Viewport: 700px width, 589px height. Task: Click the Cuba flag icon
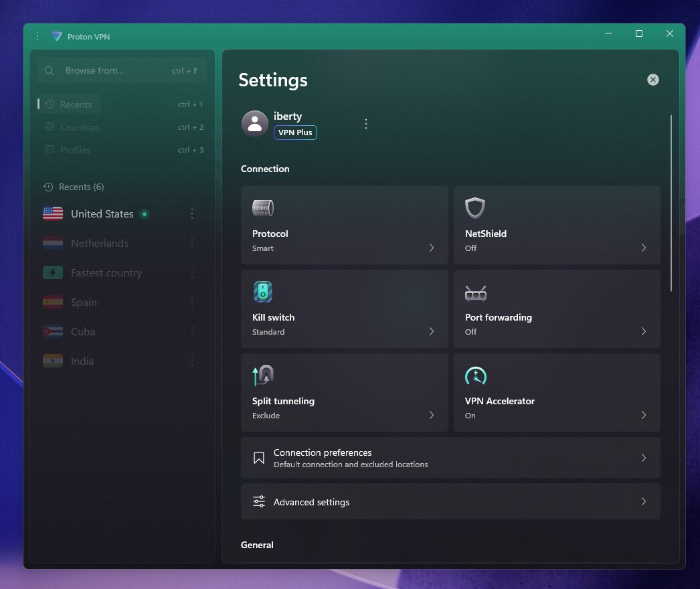point(53,332)
